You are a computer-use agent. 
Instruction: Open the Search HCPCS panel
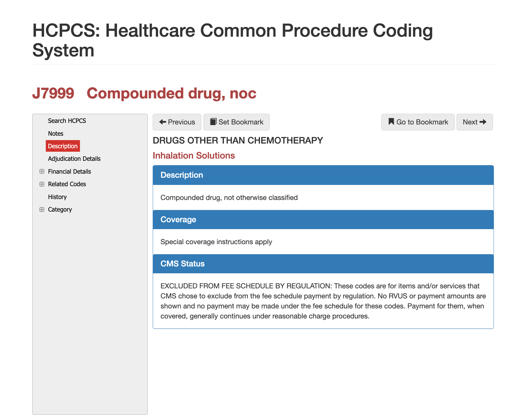(x=67, y=121)
